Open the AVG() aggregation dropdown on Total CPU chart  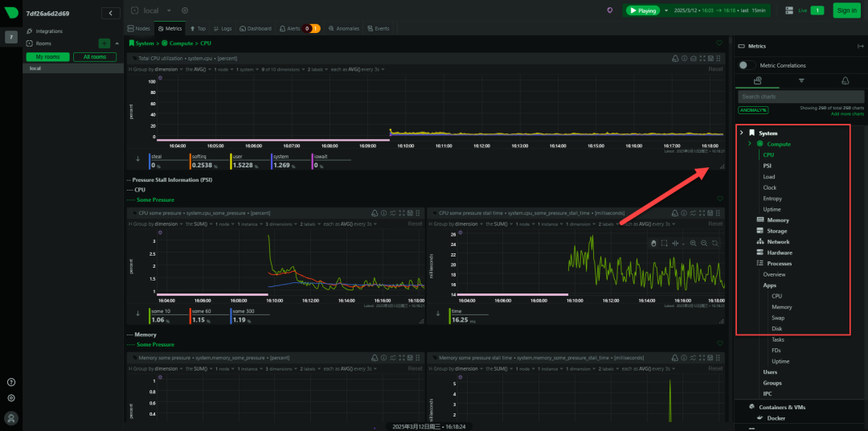click(x=199, y=69)
